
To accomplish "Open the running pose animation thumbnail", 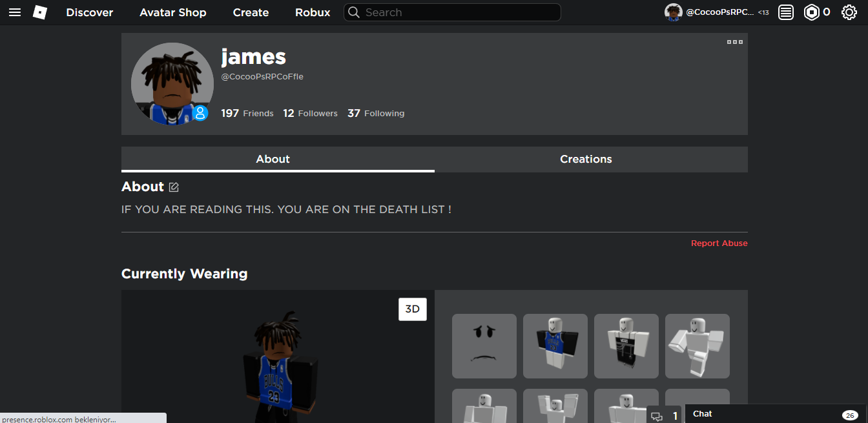I will 697,346.
